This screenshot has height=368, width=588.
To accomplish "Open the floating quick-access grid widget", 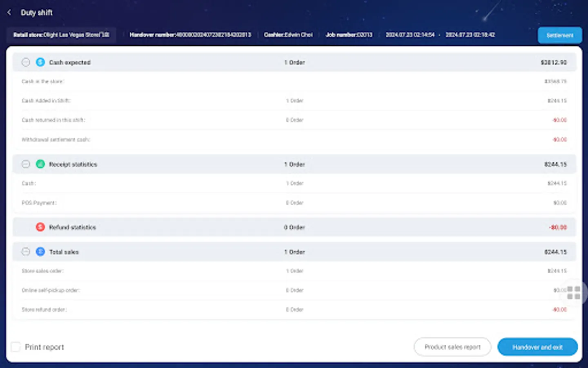I will click(573, 292).
